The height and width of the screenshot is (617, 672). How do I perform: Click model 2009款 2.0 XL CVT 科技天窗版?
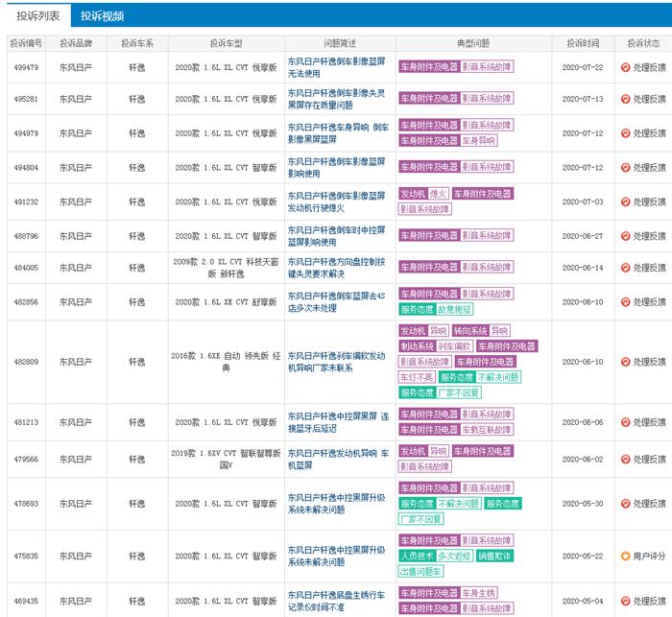(x=226, y=268)
